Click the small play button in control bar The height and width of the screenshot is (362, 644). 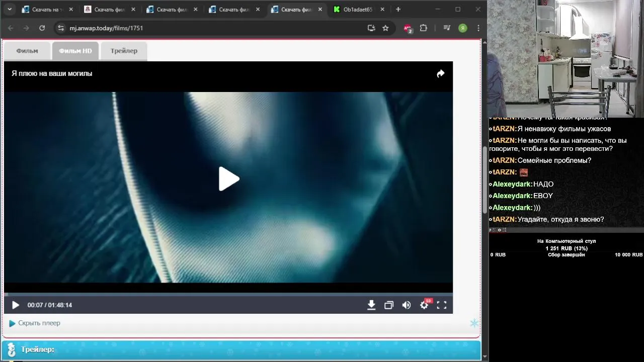[x=15, y=305]
